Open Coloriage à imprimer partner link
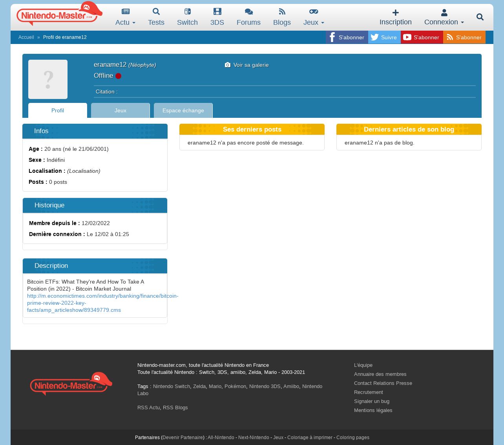This screenshot has height=445, width=504. click(x=310, y=437)
